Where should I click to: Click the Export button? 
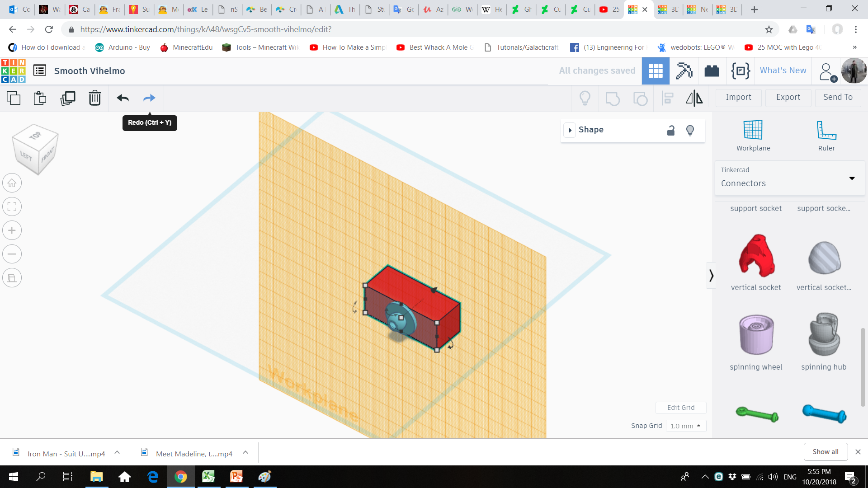[788, 97]
